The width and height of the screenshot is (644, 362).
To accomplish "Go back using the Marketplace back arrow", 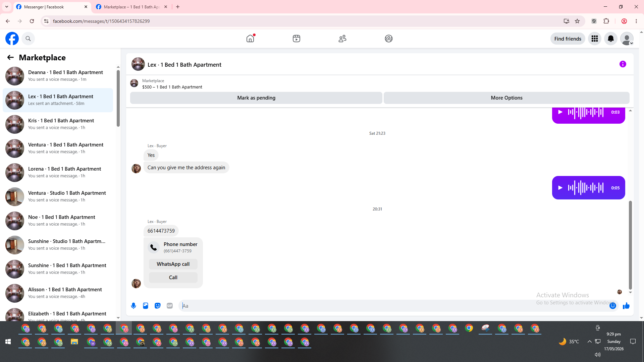I will click(x=10, y=57).
